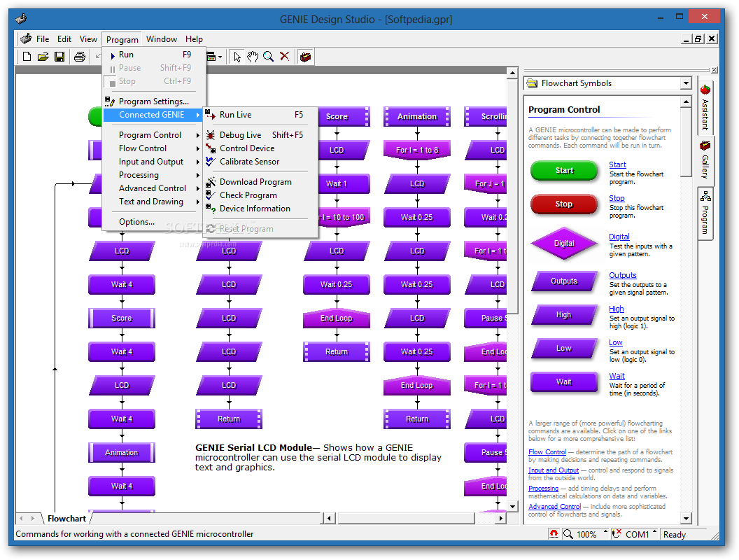Close the side panel with small X

pos(715,70)
